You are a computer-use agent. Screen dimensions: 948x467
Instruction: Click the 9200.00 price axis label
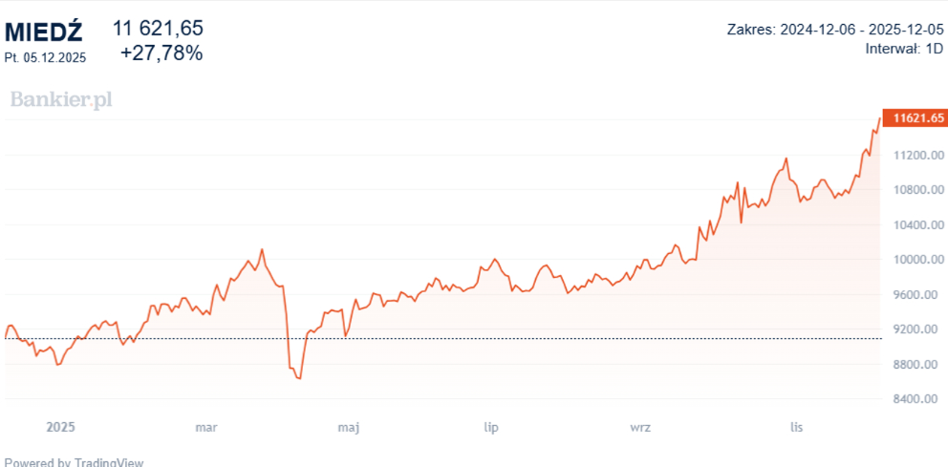click(917, 329)
